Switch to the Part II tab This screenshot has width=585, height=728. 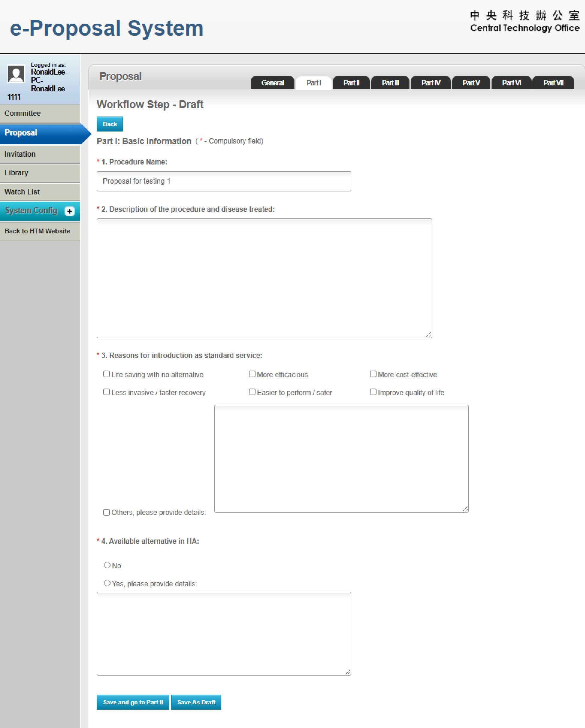click(351, 83)
